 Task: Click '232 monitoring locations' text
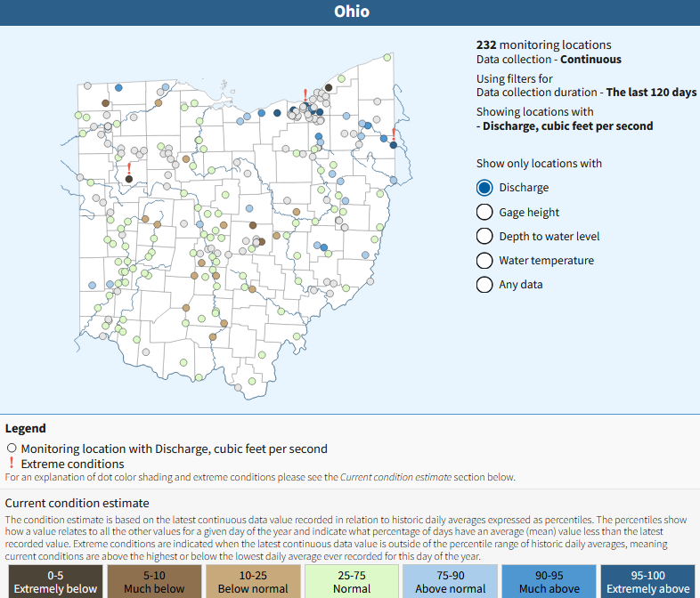tap(544, 45)
